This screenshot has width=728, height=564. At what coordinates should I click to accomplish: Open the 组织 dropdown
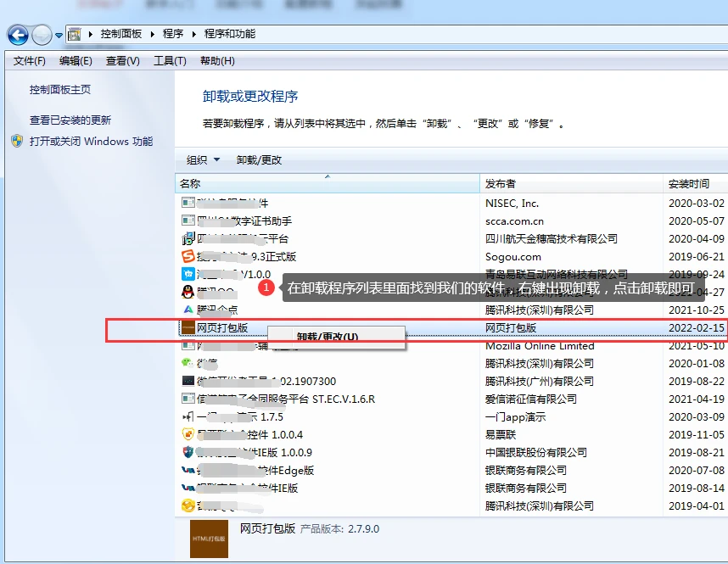click(203, 160)
